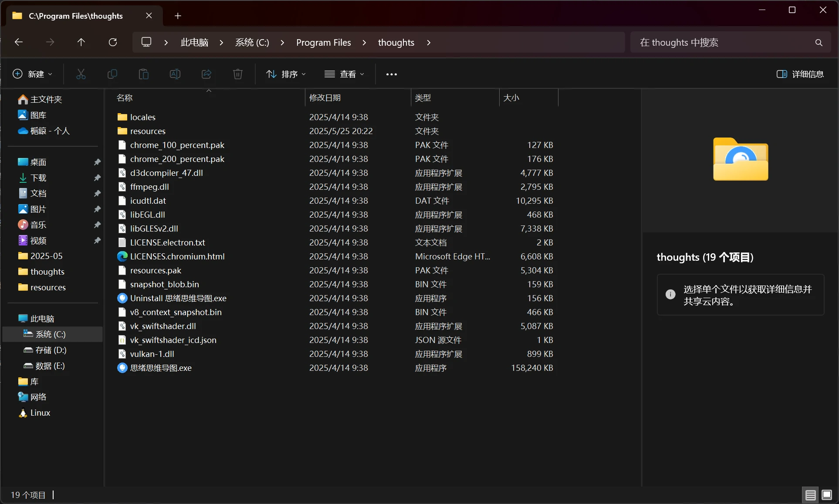Expand chevron after thoughts in breadcrumb
The height and width of the screenshot is (504, 839).
point(429,43)
